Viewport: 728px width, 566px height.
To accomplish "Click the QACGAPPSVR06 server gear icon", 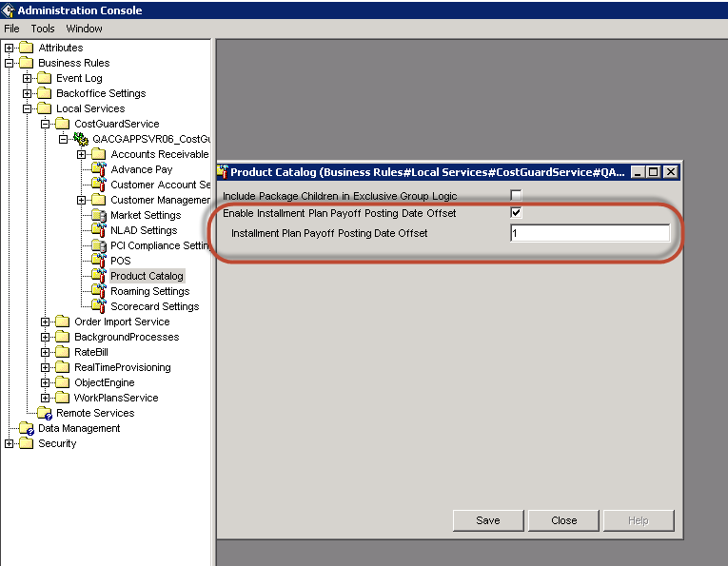I will click(x=81, y=139).
